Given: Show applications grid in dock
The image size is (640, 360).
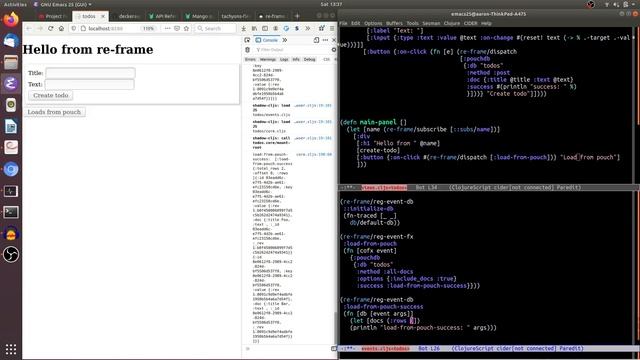Looking at the screenshot, I should (x=11, y=349).
